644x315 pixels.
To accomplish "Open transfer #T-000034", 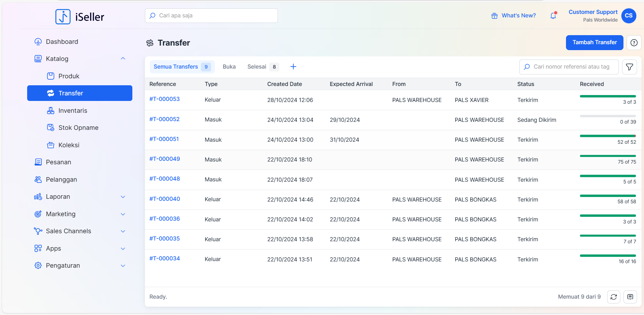I will pos(165,259).
